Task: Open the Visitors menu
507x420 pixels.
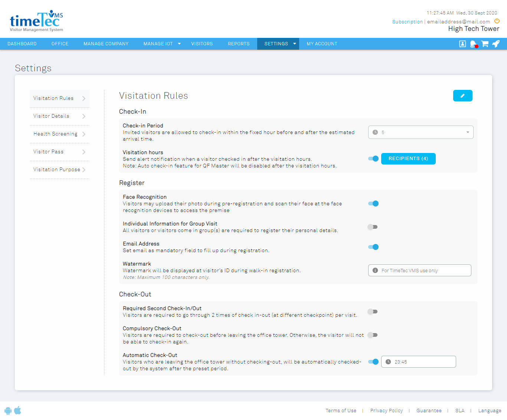Action: (202, 44)
